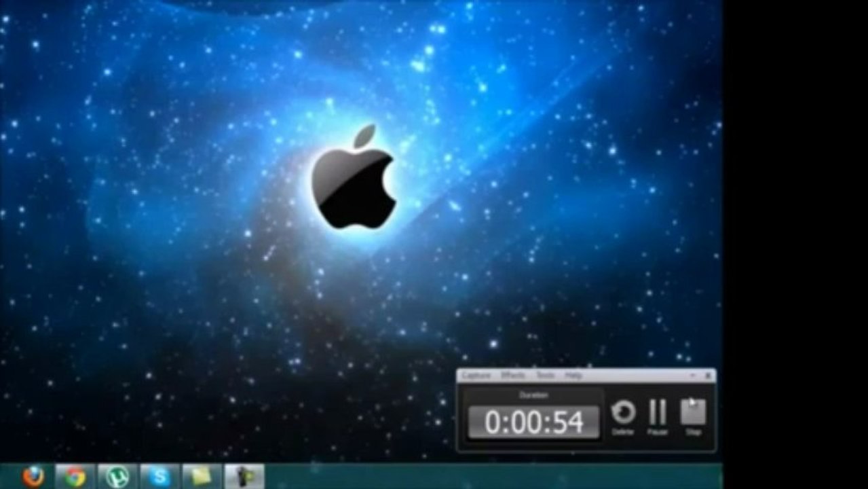Click the 0:00:54 duration display
This screenshot has height=489, width=868.
coord(534,422)
